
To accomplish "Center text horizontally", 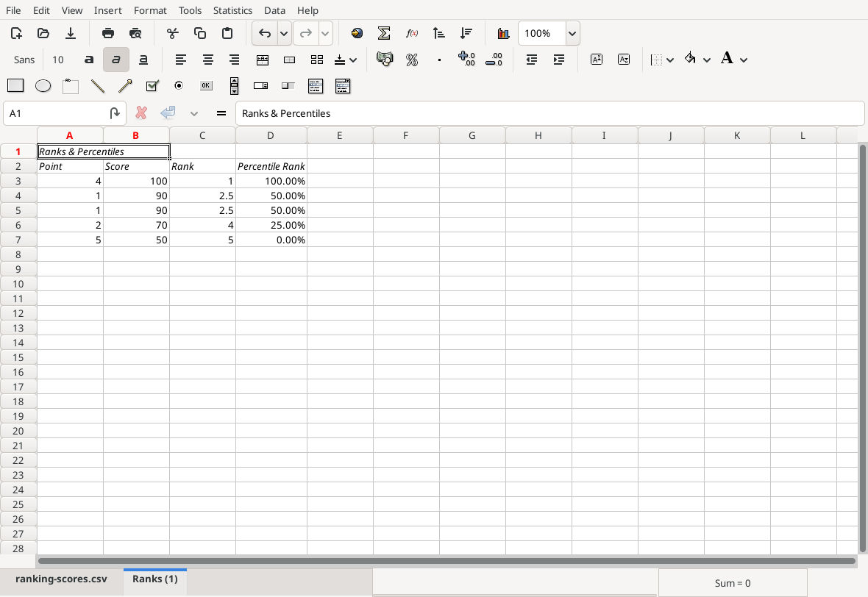I will (x=207, y=60).
